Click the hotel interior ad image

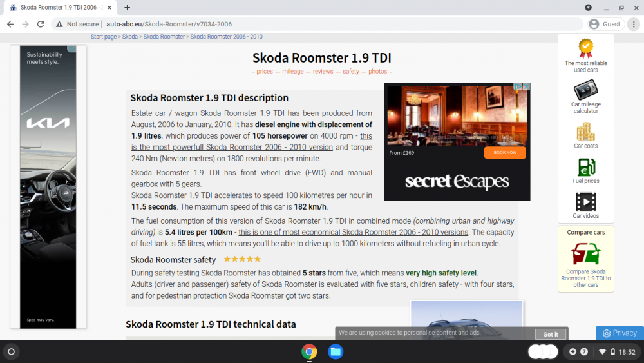457,115
